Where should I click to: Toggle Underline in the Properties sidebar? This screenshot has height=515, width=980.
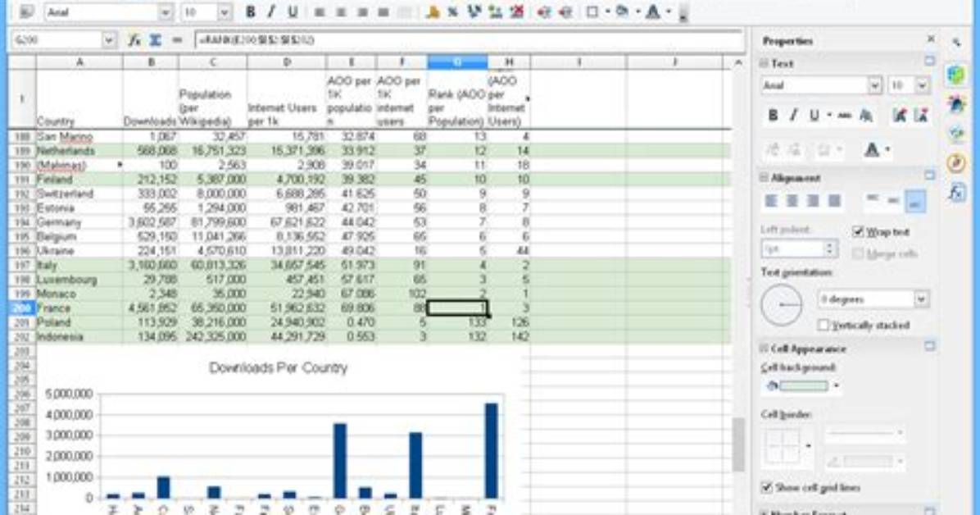[x=814, y=115]
